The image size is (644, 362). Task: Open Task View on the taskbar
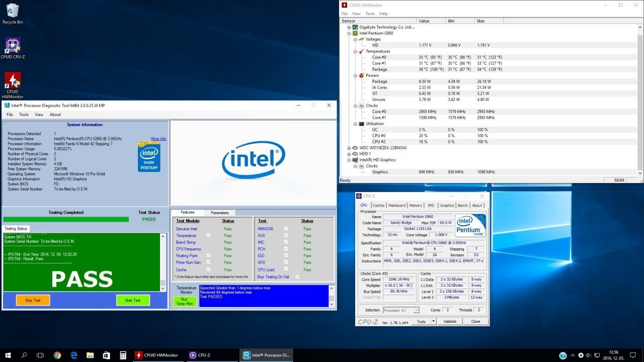[40, 355]
